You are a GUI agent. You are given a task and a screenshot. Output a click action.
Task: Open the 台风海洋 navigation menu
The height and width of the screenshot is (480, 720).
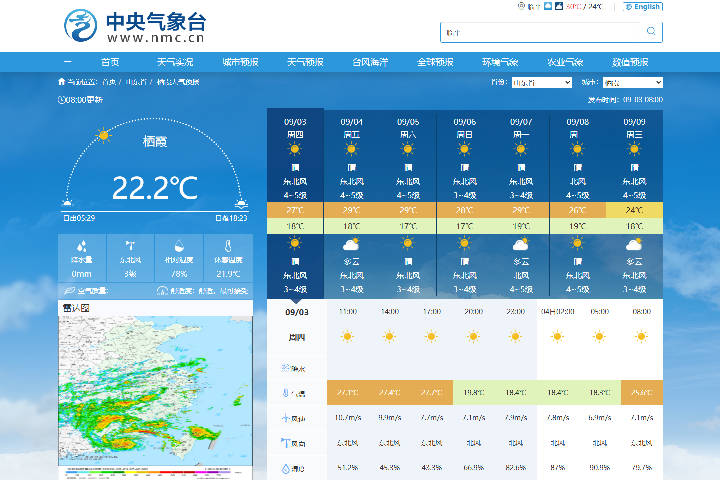370,62
